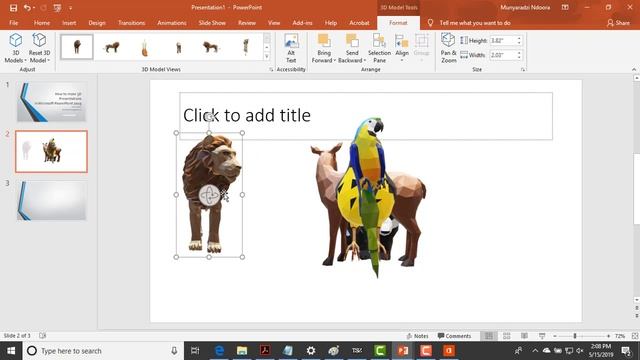Switch to the Acrobat tab

pos(359,23)
